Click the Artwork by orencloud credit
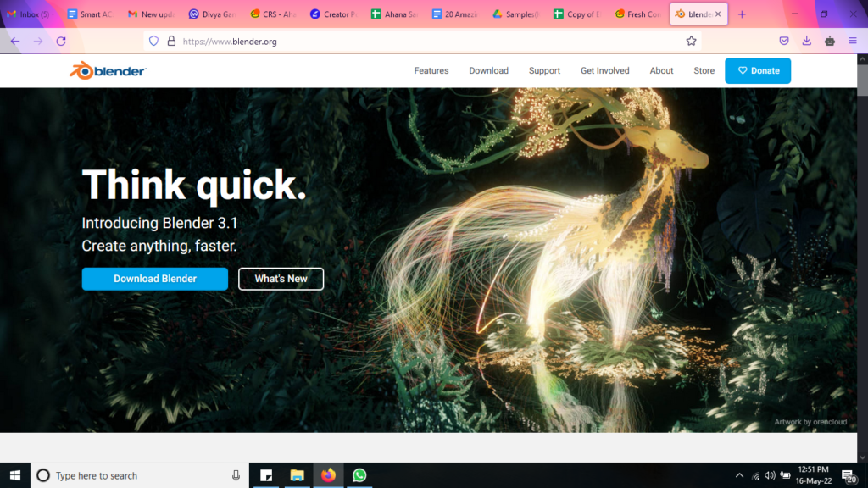This screenshot has width=868, height=488. 810,422
